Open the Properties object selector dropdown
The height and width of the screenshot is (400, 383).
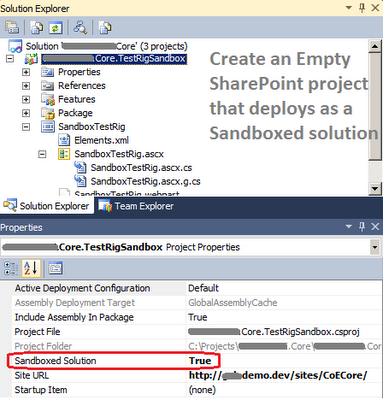(375, 247)
